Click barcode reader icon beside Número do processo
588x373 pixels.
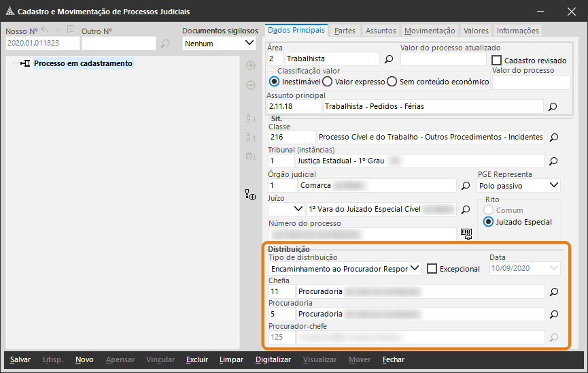pyautogui.click(x=466, y=233)
